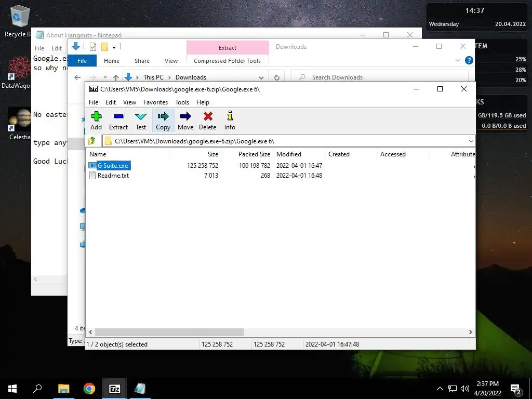Screen dimensions: 532x399
Task: Open taskbar search magnifier
Action: (x=37, y=389)
